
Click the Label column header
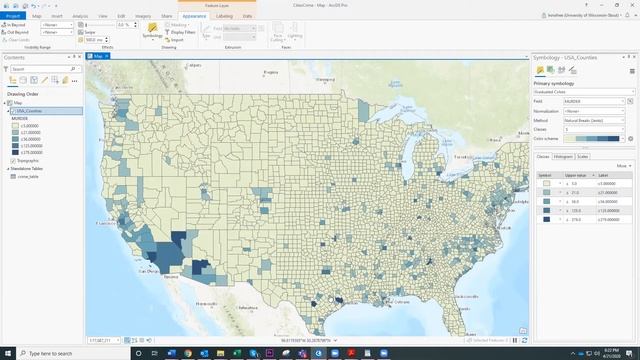[614, 175]
